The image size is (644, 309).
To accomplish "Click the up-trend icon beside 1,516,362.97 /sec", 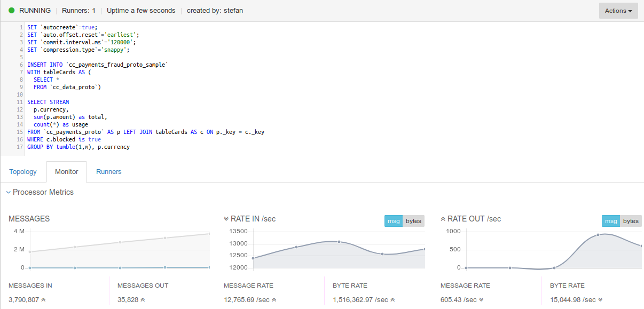I will pyautogui.click(x=392, y=300).
